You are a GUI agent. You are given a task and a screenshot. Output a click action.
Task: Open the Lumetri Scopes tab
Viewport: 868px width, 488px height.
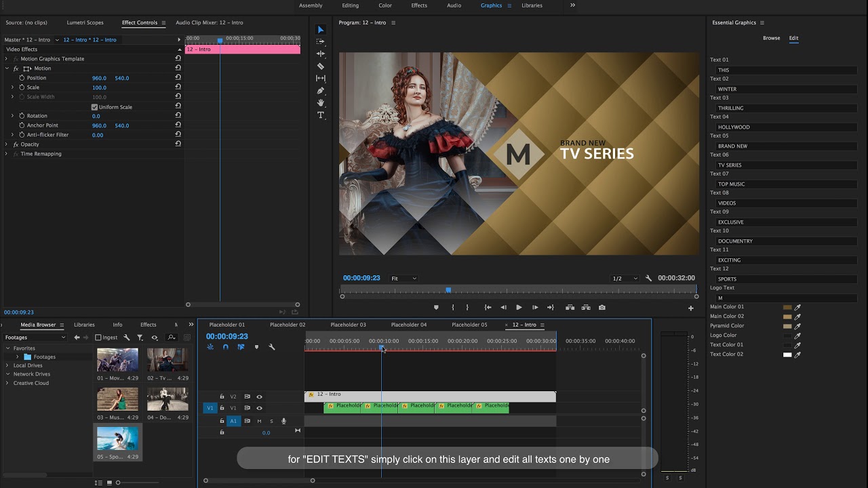tap(85, 22)
